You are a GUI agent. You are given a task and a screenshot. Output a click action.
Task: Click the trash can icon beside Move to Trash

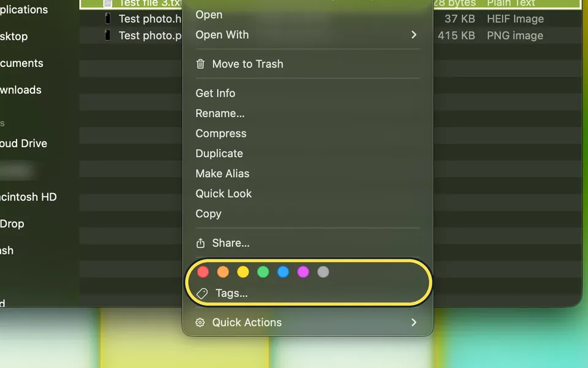pyautogui.click(x=201, y=64)
